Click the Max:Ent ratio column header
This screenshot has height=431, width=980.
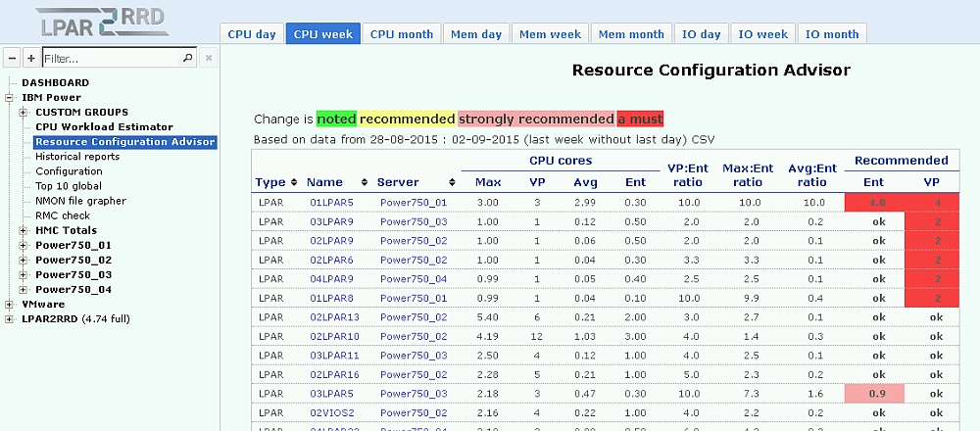coord(748,175)
